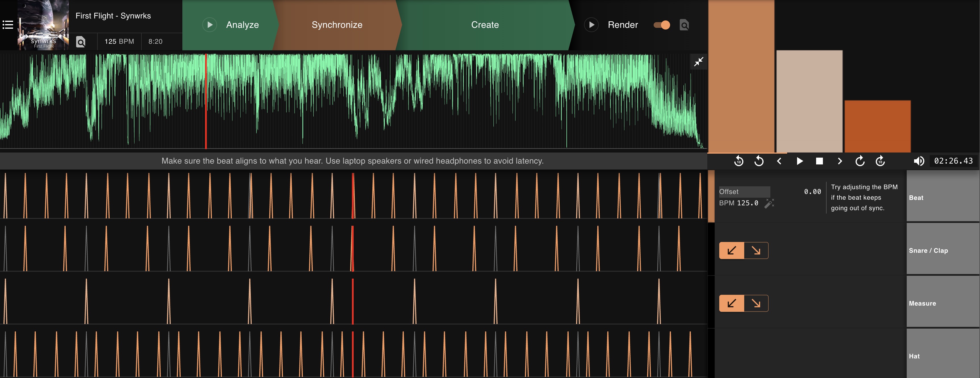
Task: Click the First Flight - Synwrks title
Action: (x=113, y=16)
